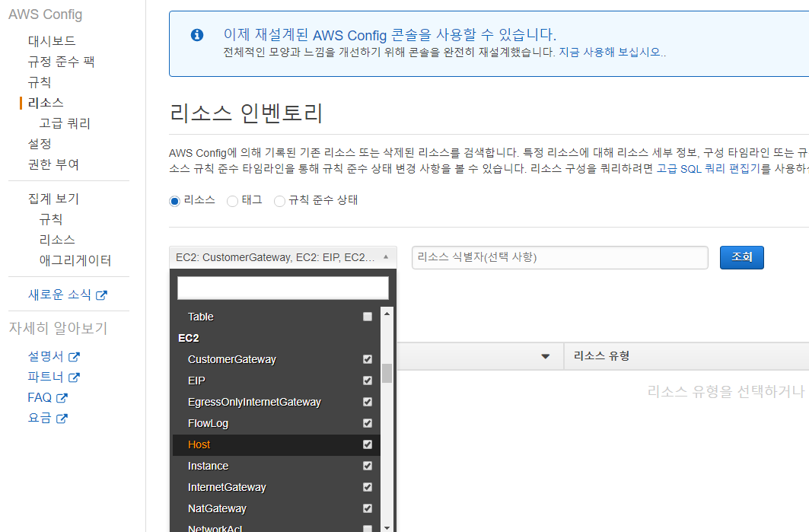
Task: Select the Host list item label
Action: [x=199, y=444]
